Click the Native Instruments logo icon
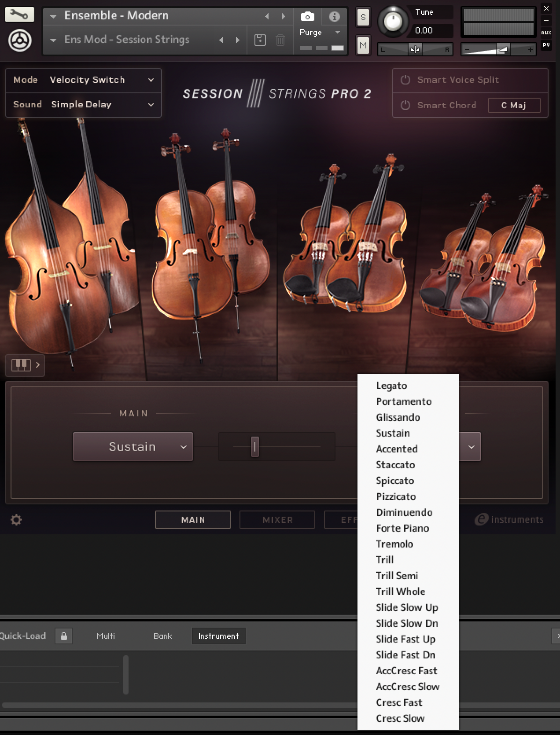The image size is (560, 735). click(x=19, y=41)
